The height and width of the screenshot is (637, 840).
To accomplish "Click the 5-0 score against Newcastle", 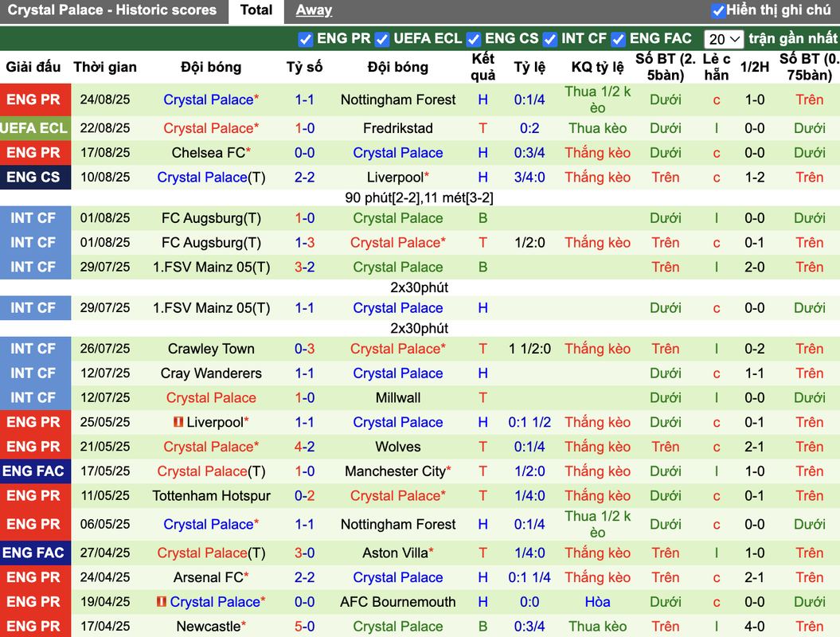I will click(304, 627).
